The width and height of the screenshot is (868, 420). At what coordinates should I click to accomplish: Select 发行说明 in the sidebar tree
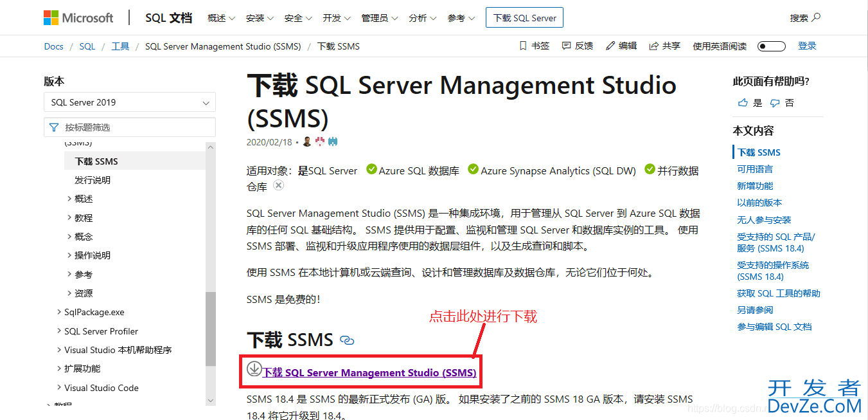click(x=93, y=180)
